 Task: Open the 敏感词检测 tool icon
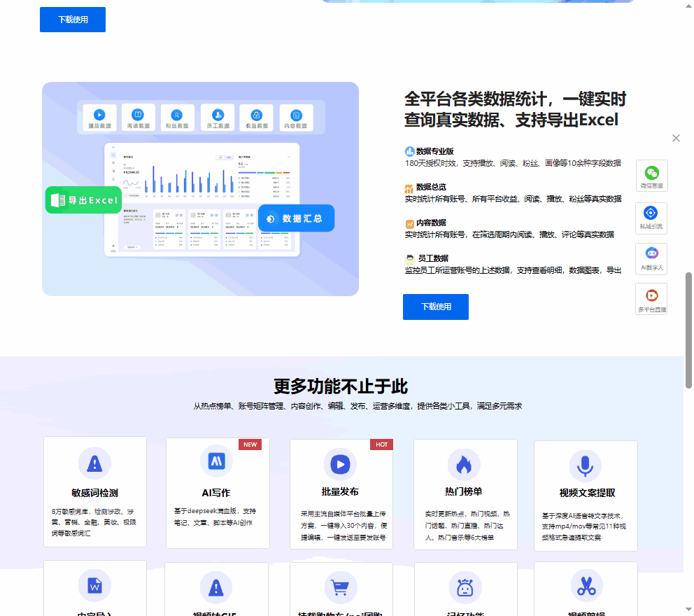94,463
